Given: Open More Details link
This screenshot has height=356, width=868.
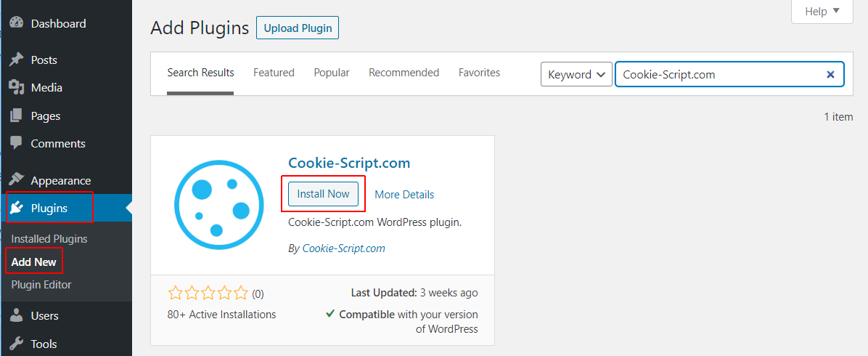Looking at the screenshot, I should [x=404, y=195].
